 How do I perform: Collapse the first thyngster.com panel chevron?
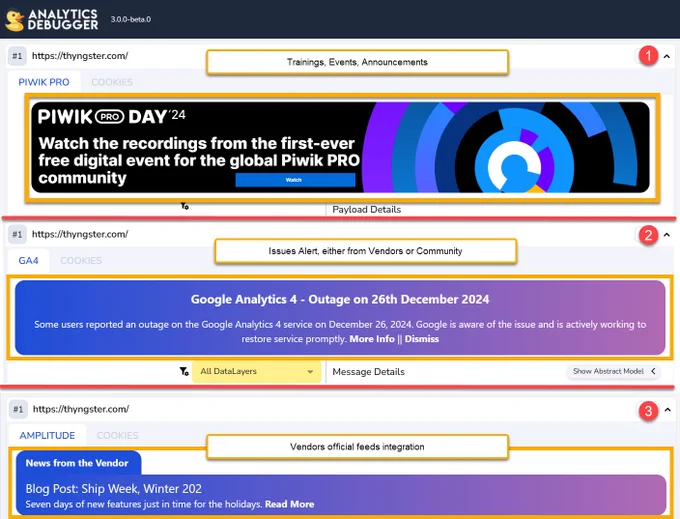[x=667, y=56]
